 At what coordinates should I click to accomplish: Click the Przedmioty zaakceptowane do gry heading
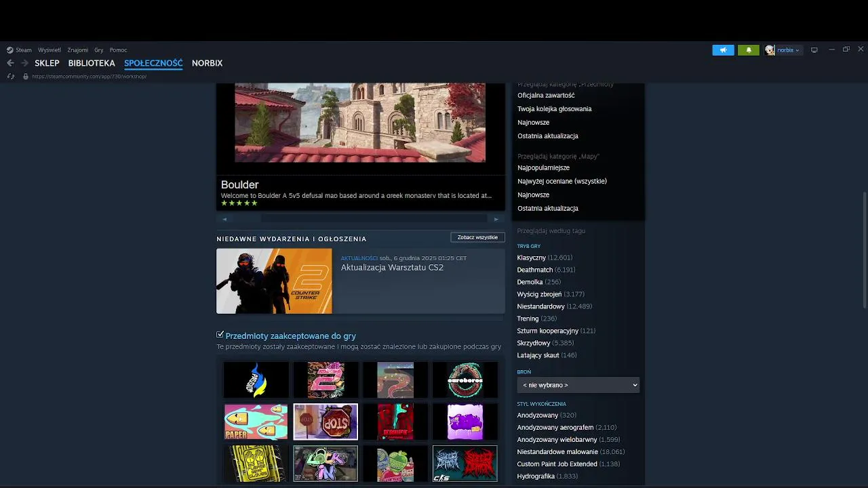(x=290, y=336)
